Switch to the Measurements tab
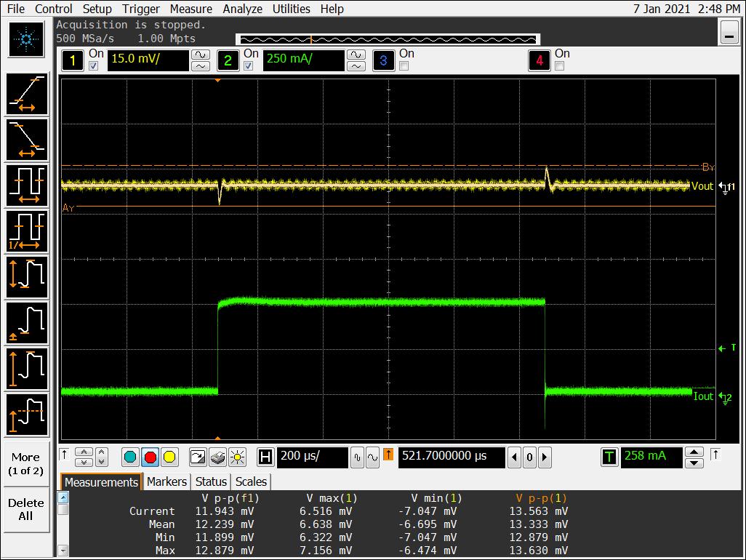 (x=101, y=482)
